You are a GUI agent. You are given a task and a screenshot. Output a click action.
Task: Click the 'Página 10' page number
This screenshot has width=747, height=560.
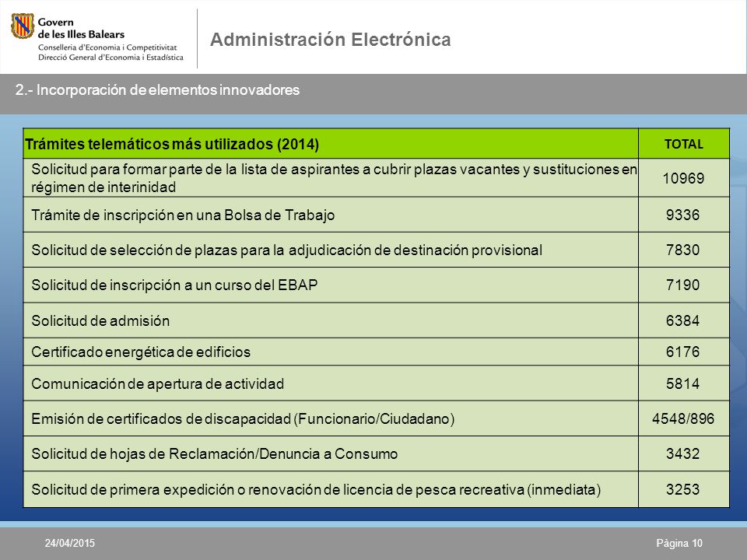coord(679,543)
